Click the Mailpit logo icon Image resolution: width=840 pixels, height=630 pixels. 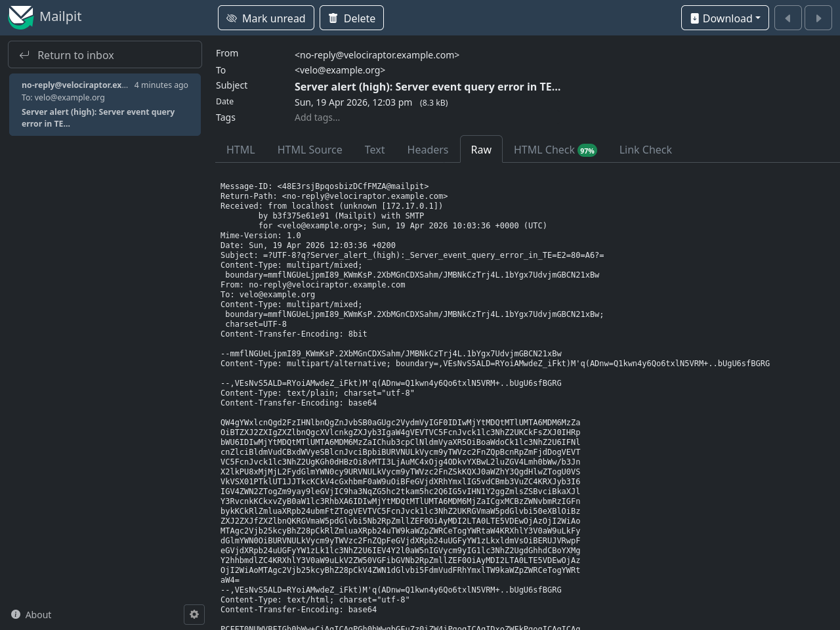21,17
